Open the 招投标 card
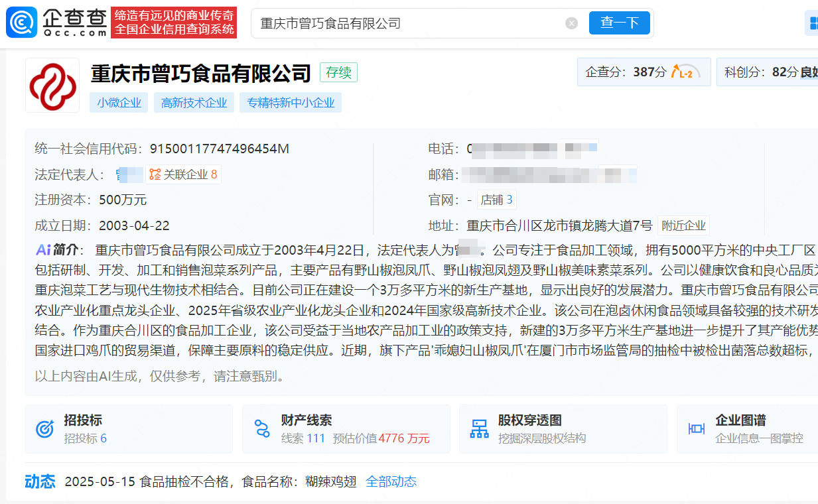The height and width of the screenshot is (504, 818). pos(129,429)
